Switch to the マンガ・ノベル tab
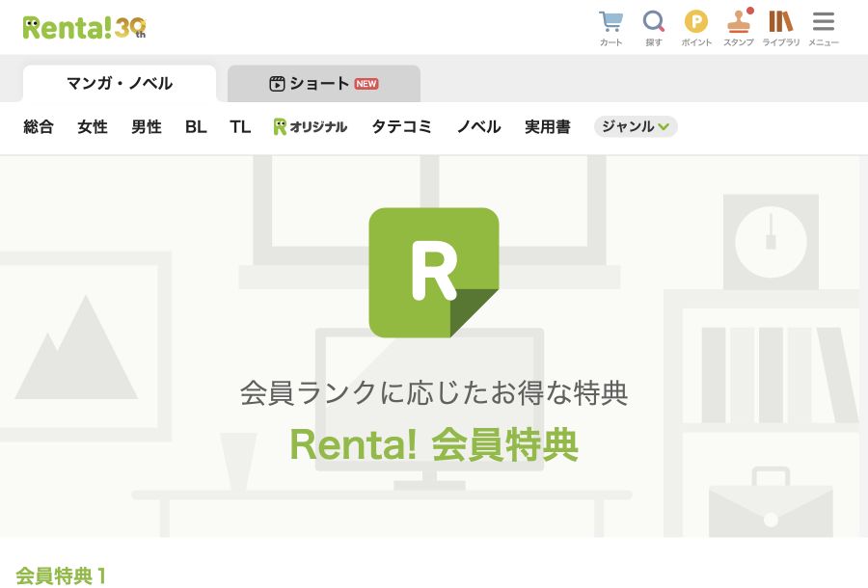The width and height of the screenshot is (868, 588). [120, 84]
